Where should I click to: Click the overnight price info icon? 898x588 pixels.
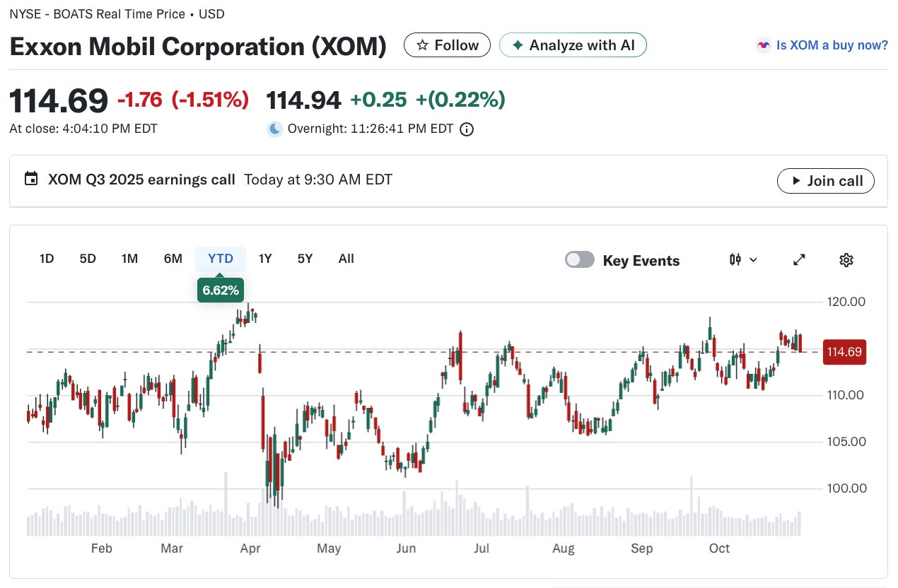[467, 129]
